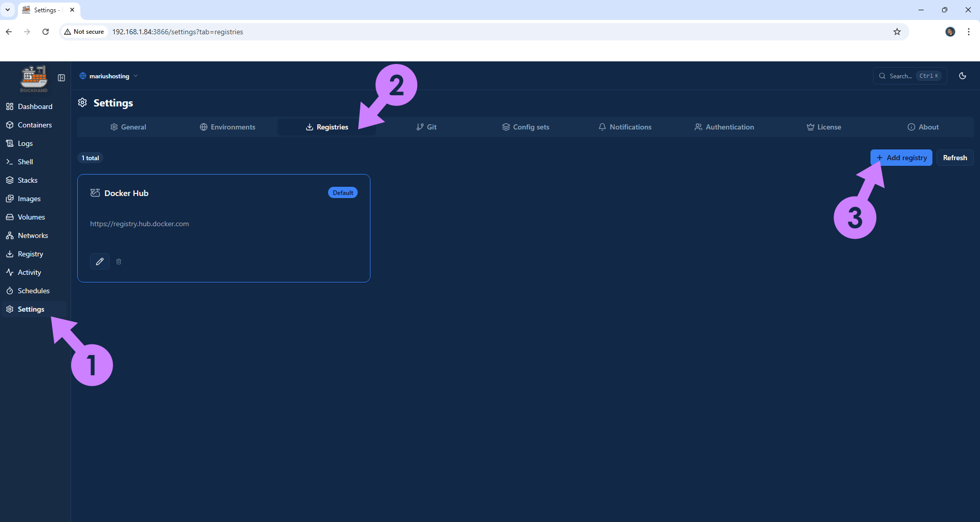Click the pencil edit icon on Docker Hub
Image resolution: width=980 pixels, height=522 pixels.
pyautogui.click(x=100, y=262)
